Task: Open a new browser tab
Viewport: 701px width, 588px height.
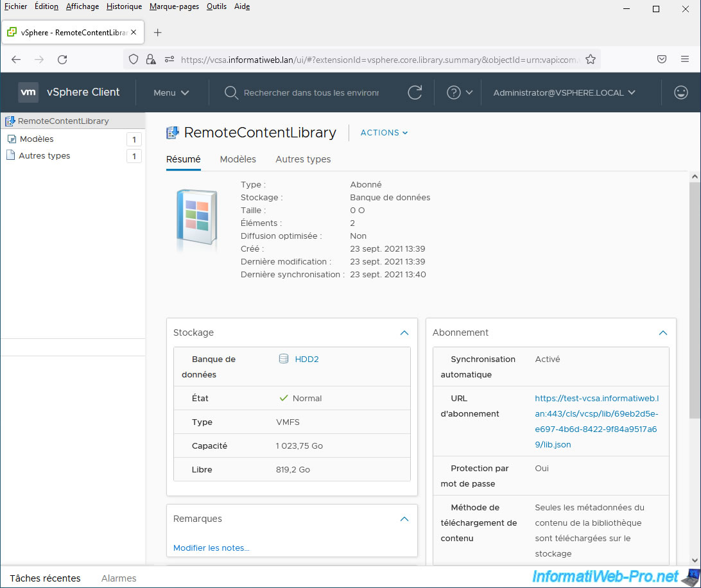Action: [158, 33]
